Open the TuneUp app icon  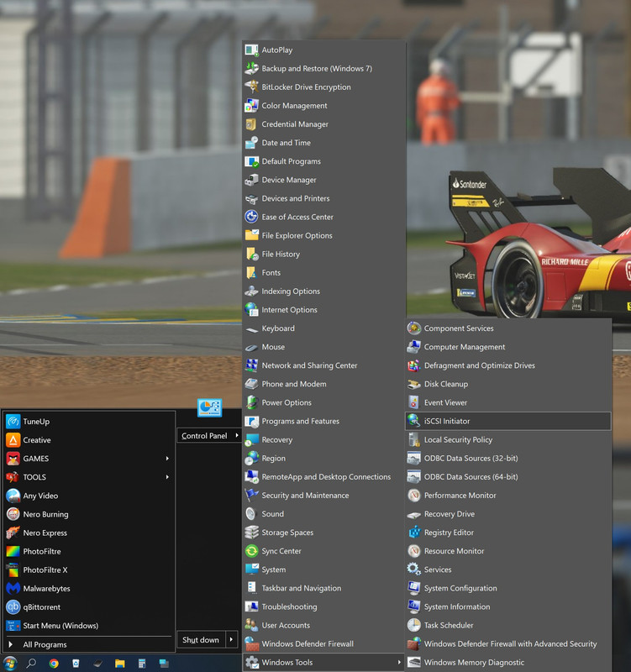point(13,422)
